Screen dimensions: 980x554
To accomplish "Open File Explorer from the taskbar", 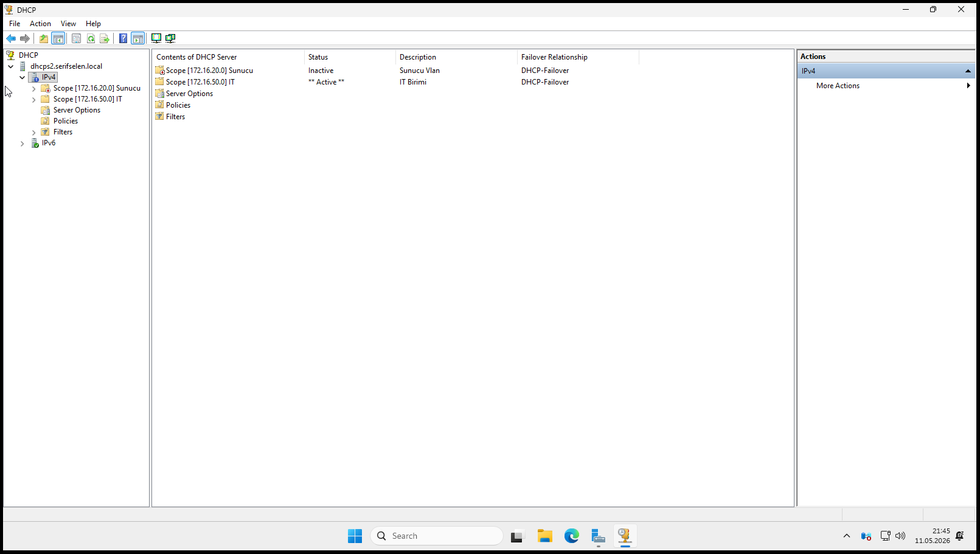I will 544,536.
